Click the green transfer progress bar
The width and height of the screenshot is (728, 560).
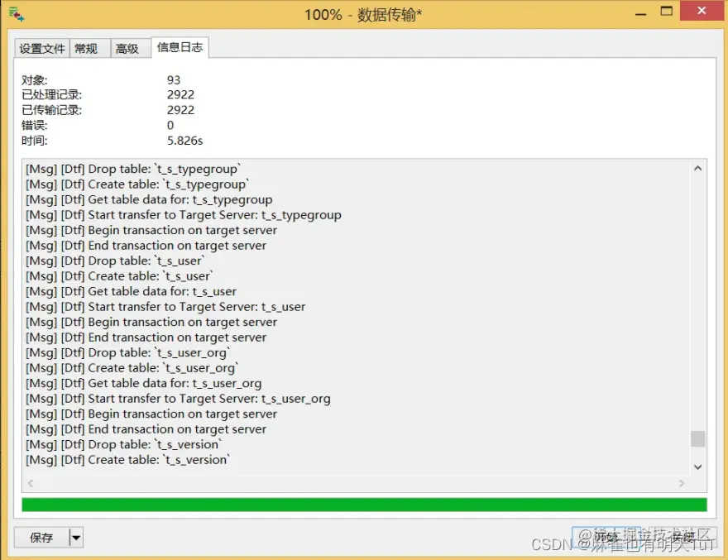[364, 505]
